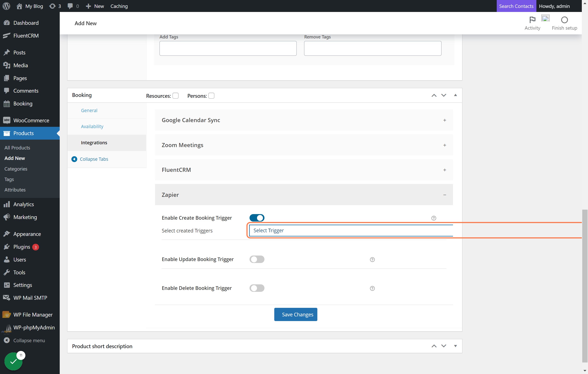
Task: Click the New link in admin bar
Action: pos(95,6)
